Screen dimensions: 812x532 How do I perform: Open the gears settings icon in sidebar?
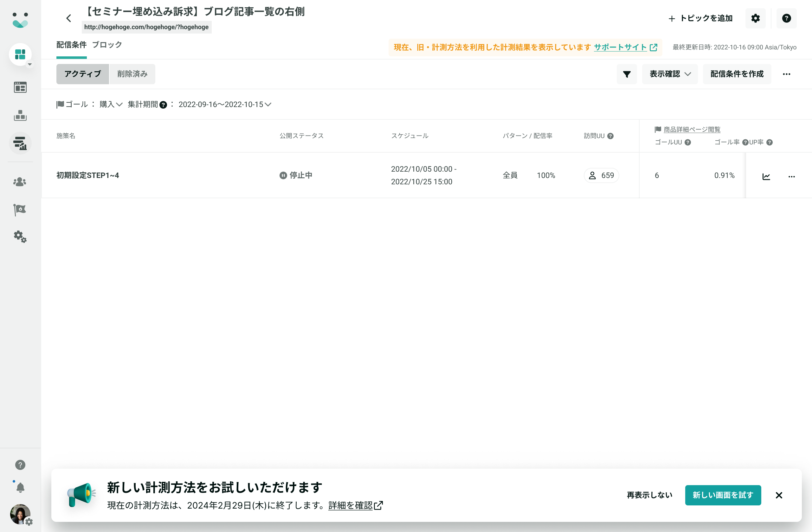(20, 237)
